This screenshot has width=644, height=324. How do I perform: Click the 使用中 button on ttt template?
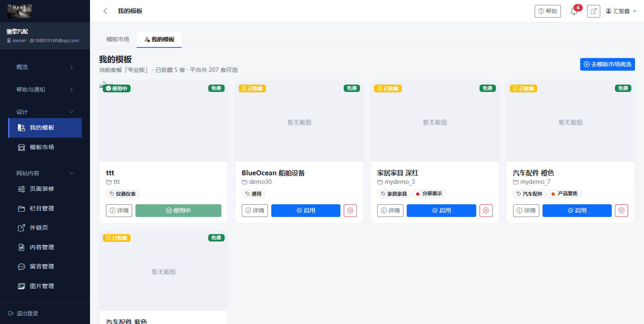(x=178, y=210)
